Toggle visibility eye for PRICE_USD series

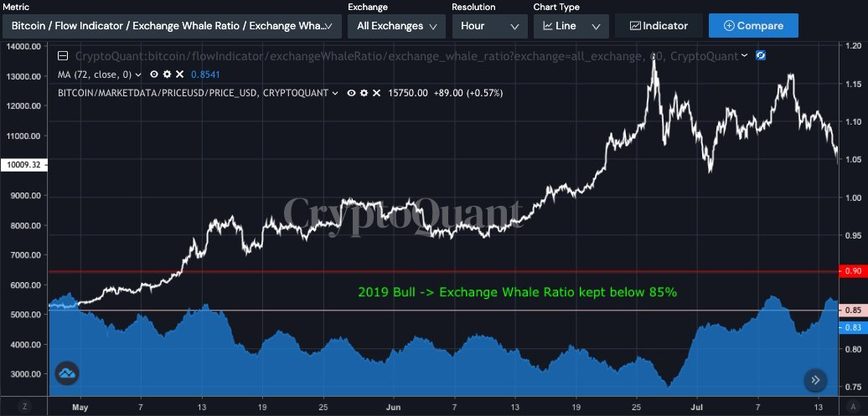tap(351, 92)
